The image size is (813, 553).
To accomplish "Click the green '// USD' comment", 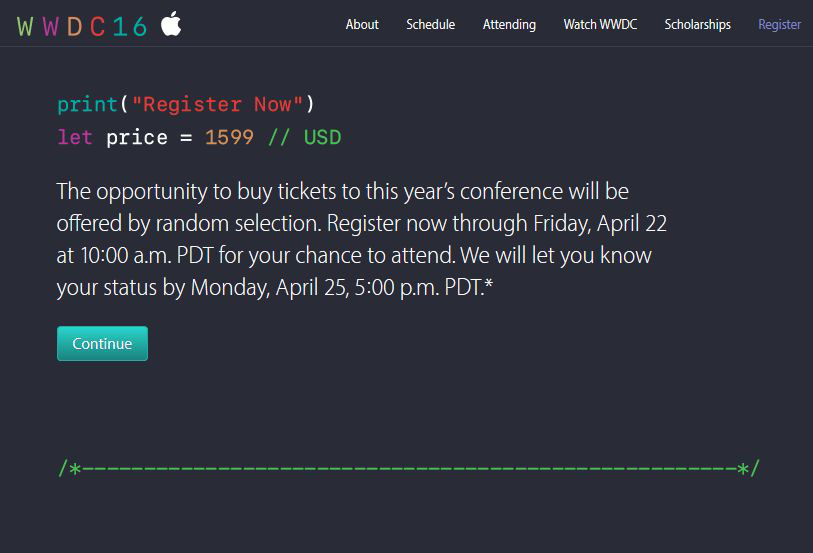I will pyautogui.click(x=304, y=137).
